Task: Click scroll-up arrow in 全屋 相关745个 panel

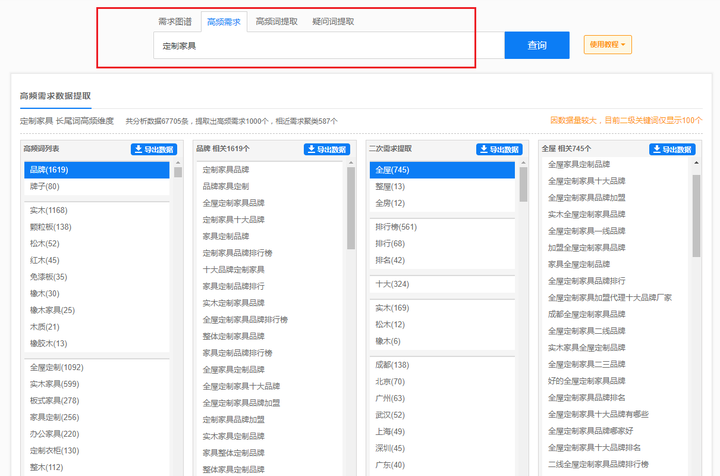Action: click(697, 163)
